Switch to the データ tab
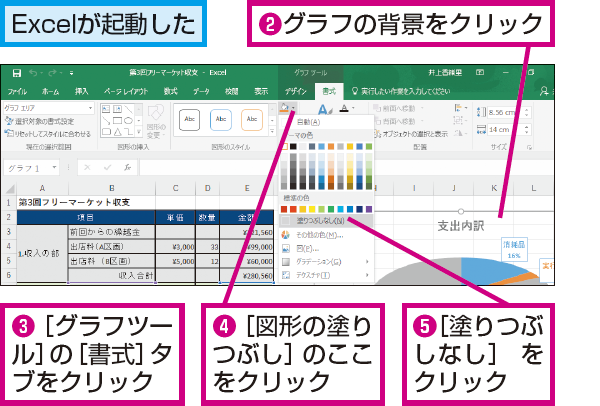600x406 pixels. pos(201,91)
